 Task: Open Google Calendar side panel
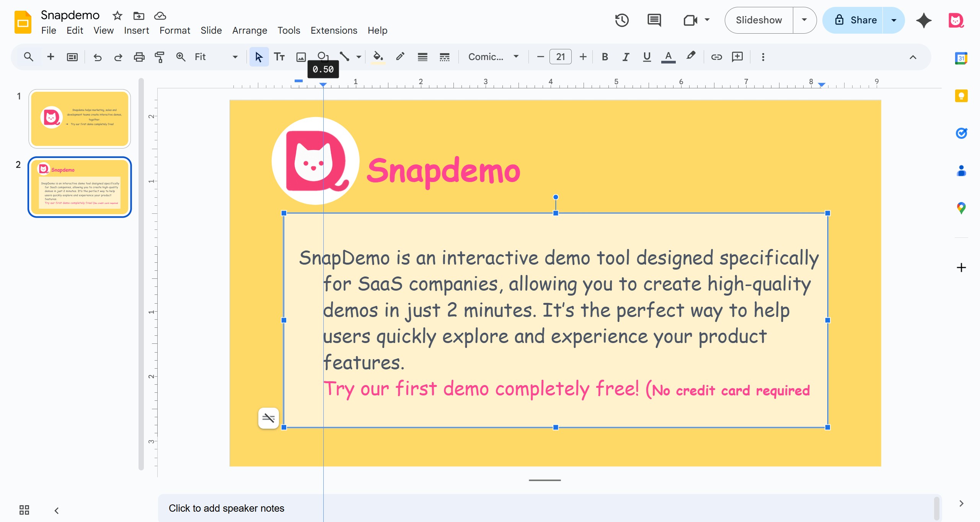tap(961, 58)
